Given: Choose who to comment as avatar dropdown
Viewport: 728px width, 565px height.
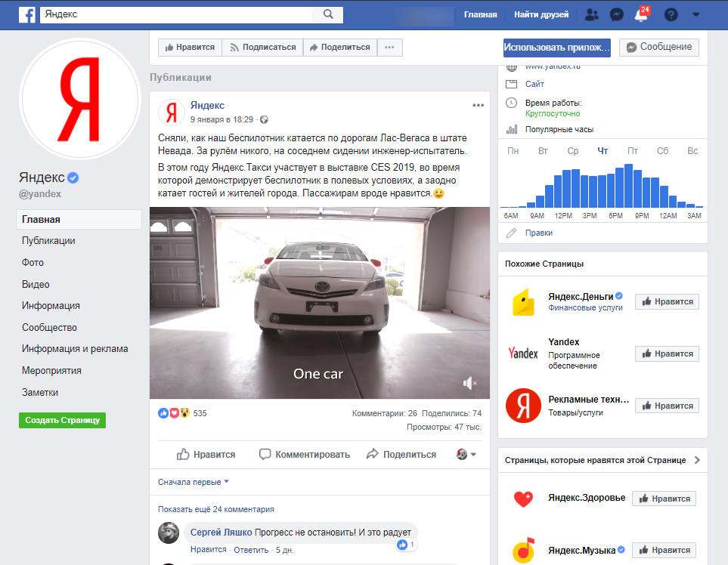Looking at the screenshot, I should tap(466, 454).
